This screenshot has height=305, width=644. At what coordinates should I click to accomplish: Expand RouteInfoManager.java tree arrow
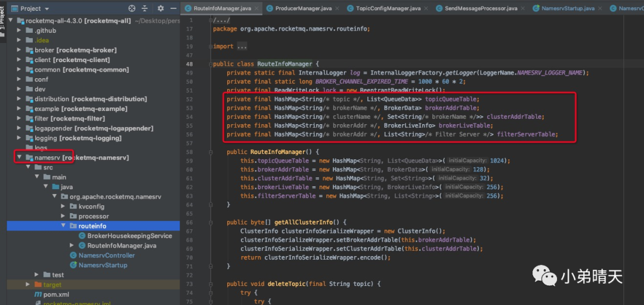(72, 245)
